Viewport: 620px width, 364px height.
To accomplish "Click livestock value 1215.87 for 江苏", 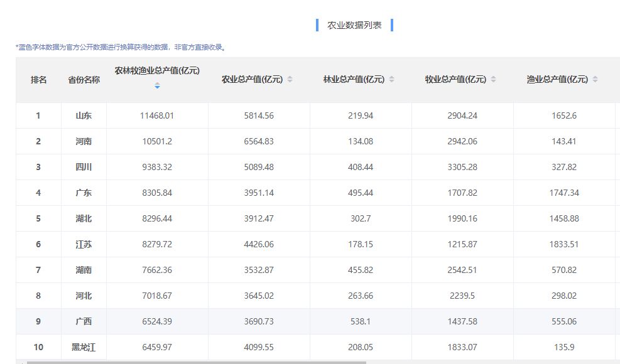I will pyautogui.click(x=462, y=244).
